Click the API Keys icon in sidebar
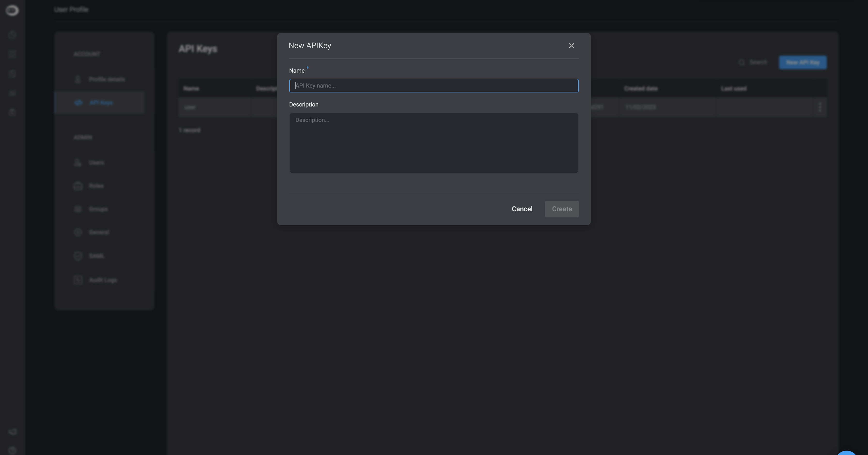 tap(78, 102)
